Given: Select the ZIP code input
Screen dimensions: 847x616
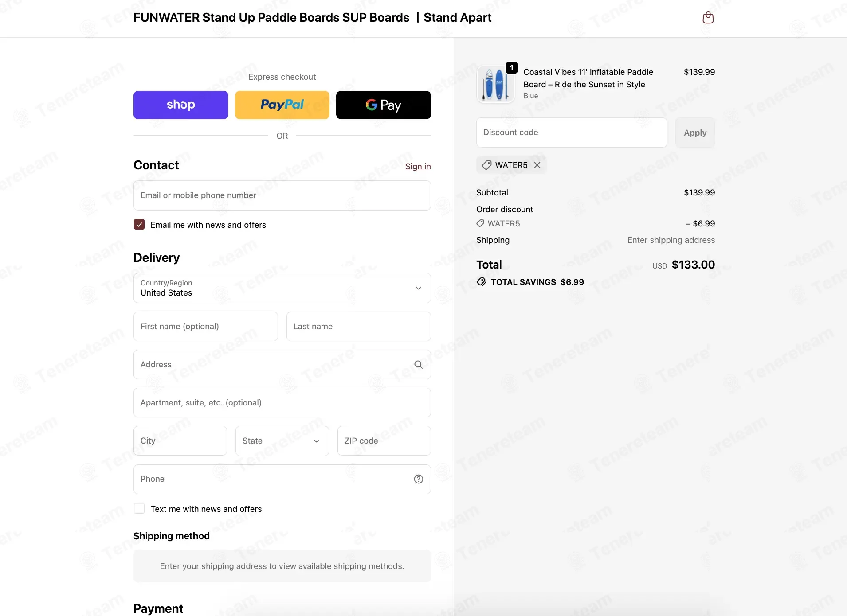Looking at the screenshot, I should click(384, 441).
